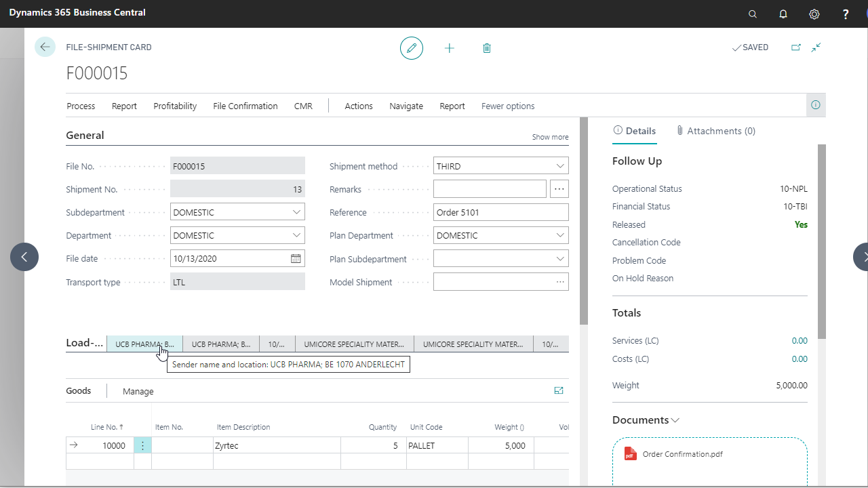Viewport: 868px width, 488px height.
Task: Open the File date calendar picker
Action: click(x=296, y=258)
